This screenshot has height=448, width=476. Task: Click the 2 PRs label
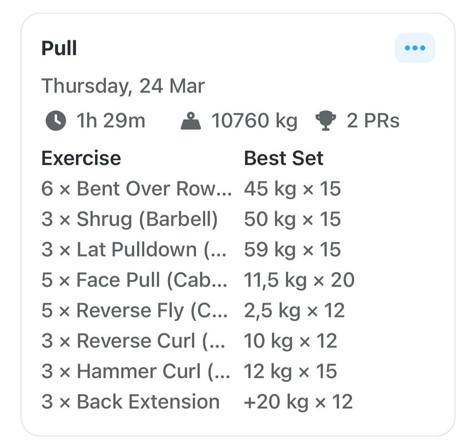tap(373, 121)
